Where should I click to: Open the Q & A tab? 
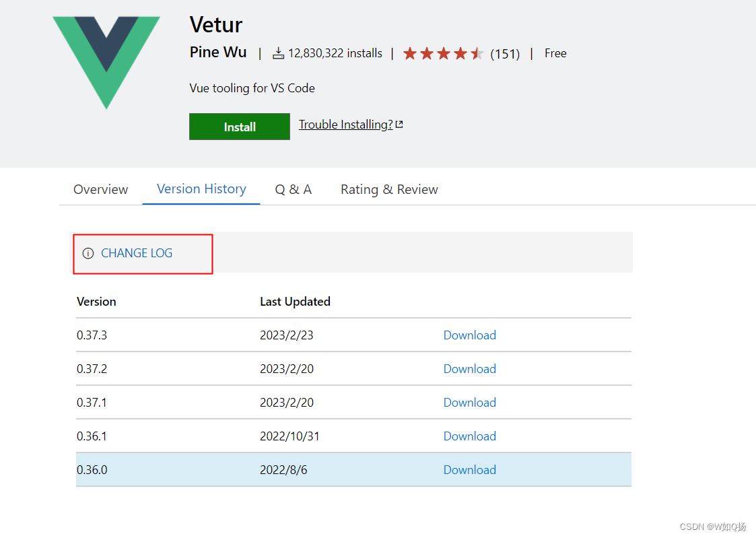[x=293, y=189]
